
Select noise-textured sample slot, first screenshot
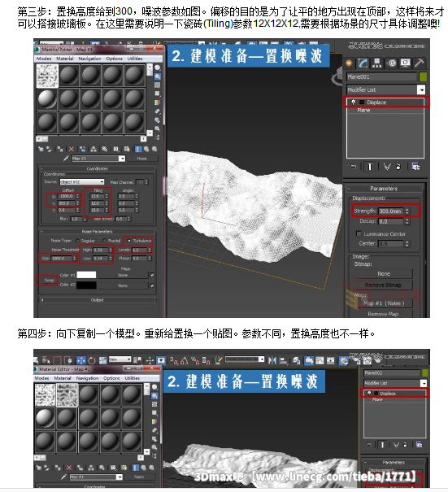click(47, 76)
